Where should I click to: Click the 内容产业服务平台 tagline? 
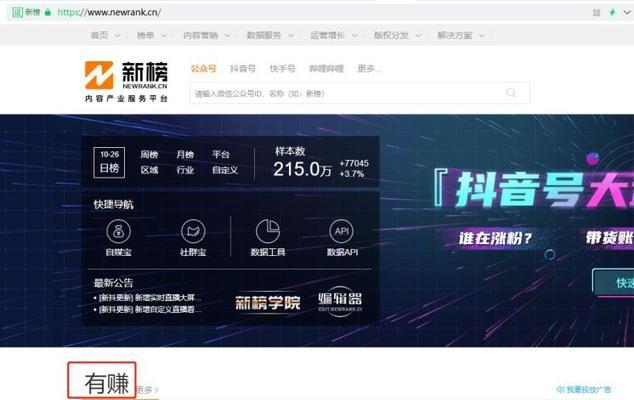pyautogui.click(x=126, y=99)
